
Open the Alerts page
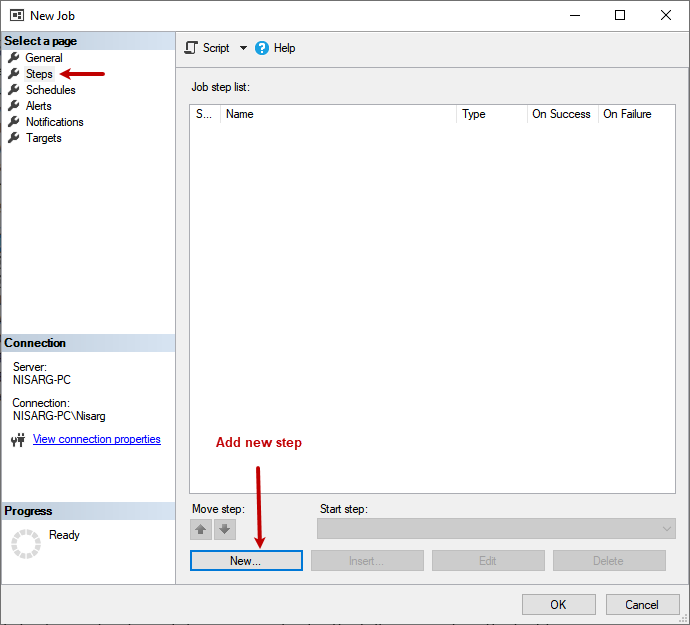[38, 106]
